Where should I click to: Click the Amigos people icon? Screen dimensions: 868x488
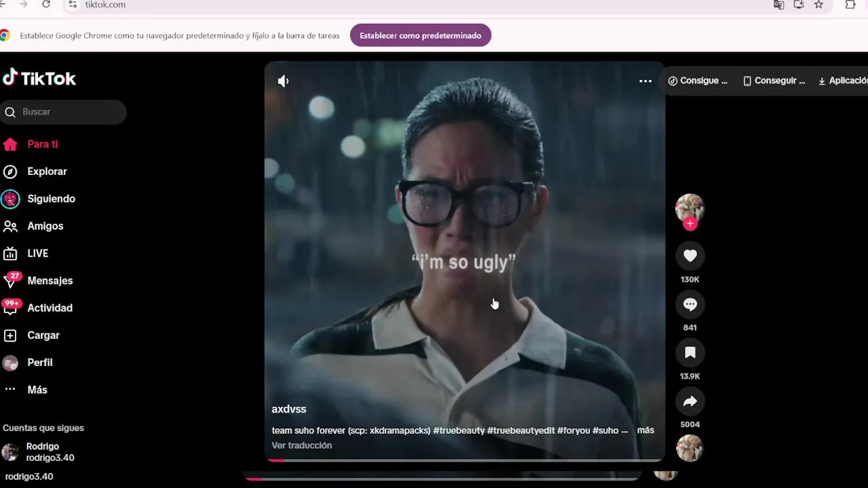pos(10,226)
